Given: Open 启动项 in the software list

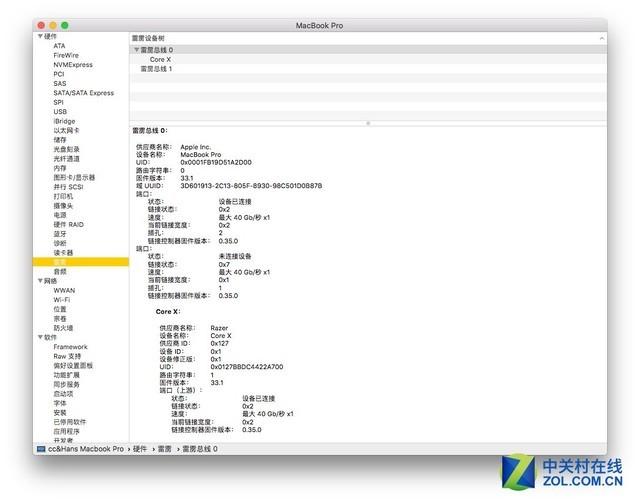Looking at the screenshot, I should coord(63,393).
